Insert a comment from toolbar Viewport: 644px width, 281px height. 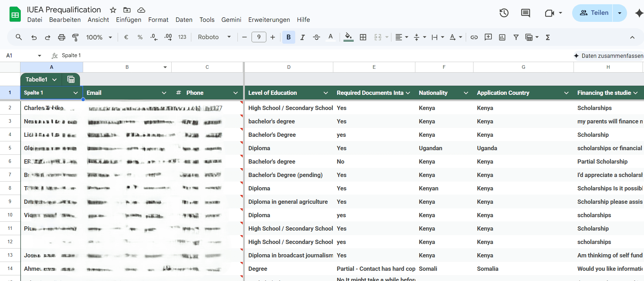(x=488, y=37)
